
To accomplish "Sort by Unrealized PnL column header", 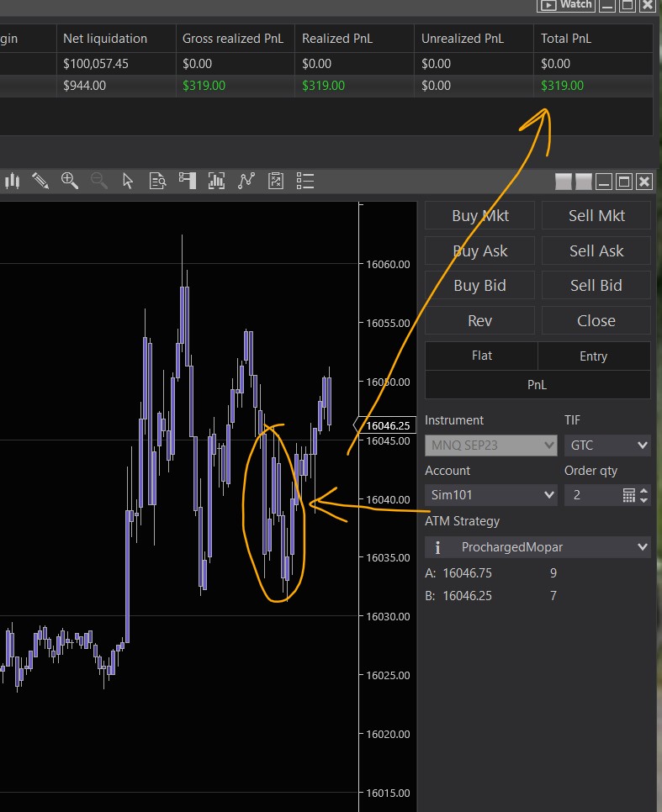I will [474, 39].
